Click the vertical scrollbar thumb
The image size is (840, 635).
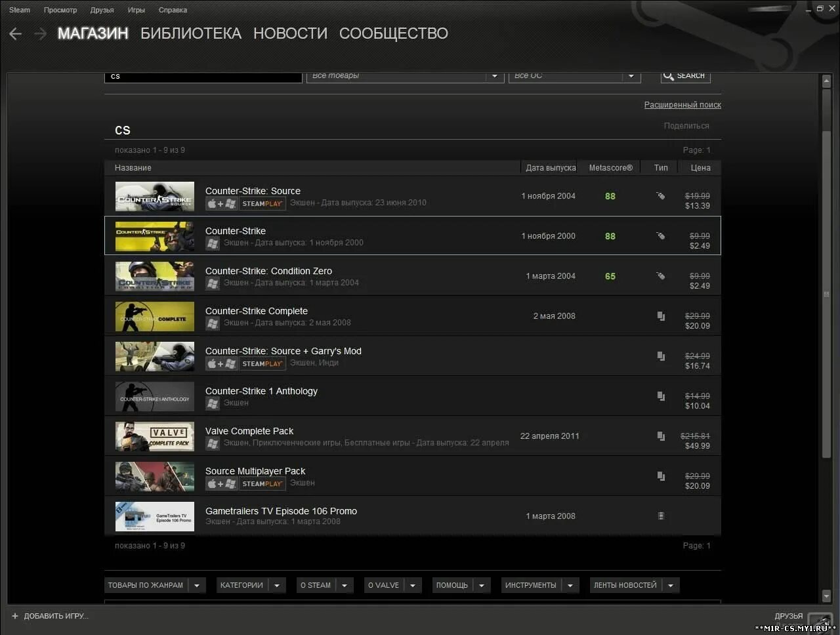tap(827, 294)
